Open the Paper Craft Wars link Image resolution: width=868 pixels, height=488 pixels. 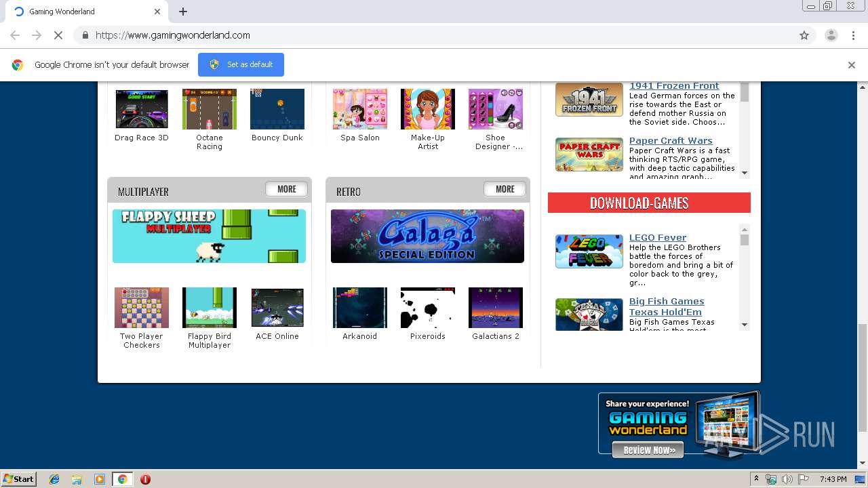(671, 141)
